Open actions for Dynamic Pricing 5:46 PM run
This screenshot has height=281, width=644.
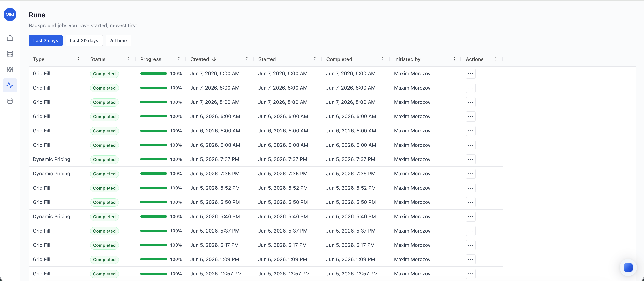[470, 216]
